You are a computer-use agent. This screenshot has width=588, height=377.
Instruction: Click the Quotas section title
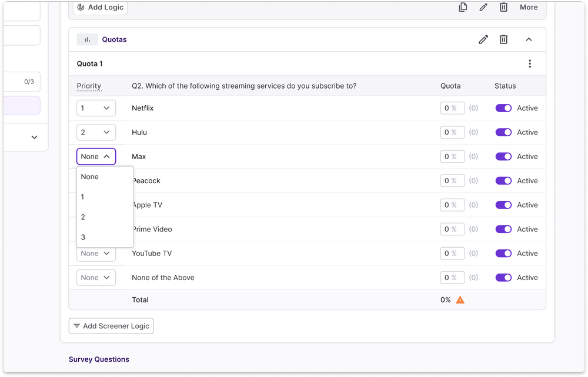click(x=115, y=39)
